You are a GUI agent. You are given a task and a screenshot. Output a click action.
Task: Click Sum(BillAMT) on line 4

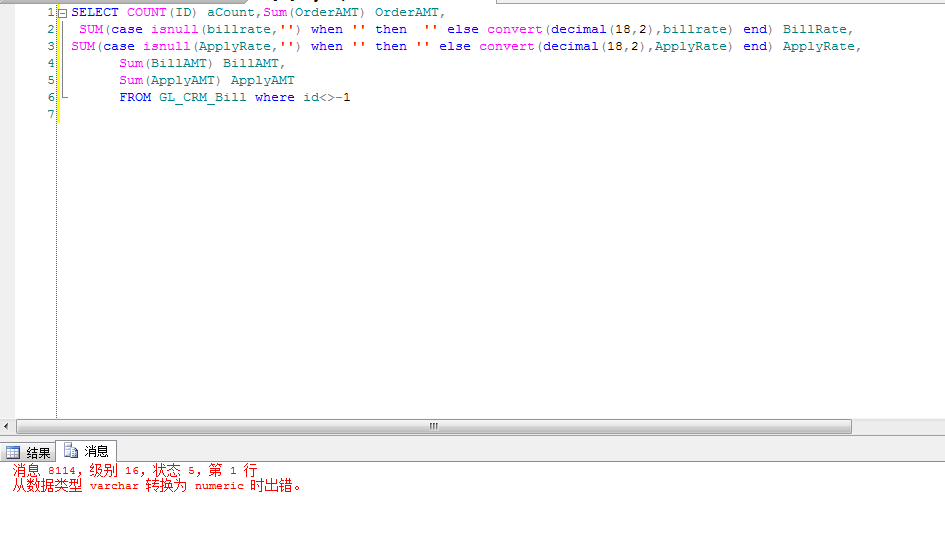coord(166,63)
